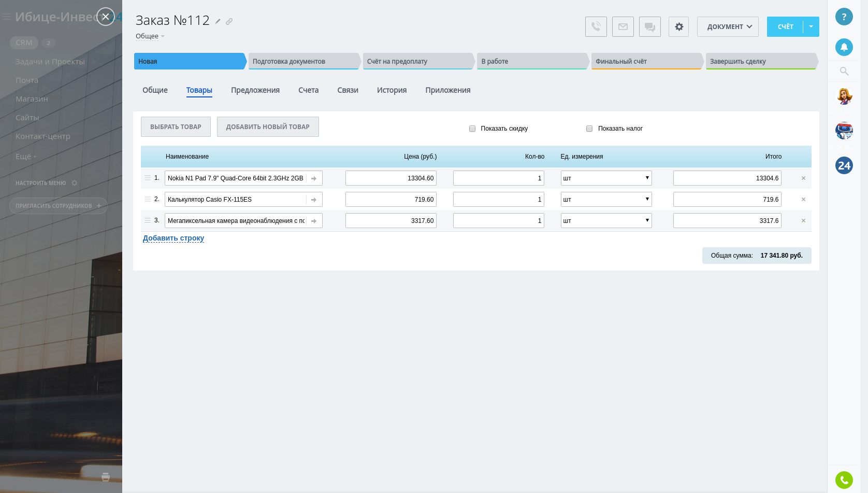This screenshot has width=868, height=493.
Task: Open the ДОКУМЕНТ dropdown
Action: point(728,26)
